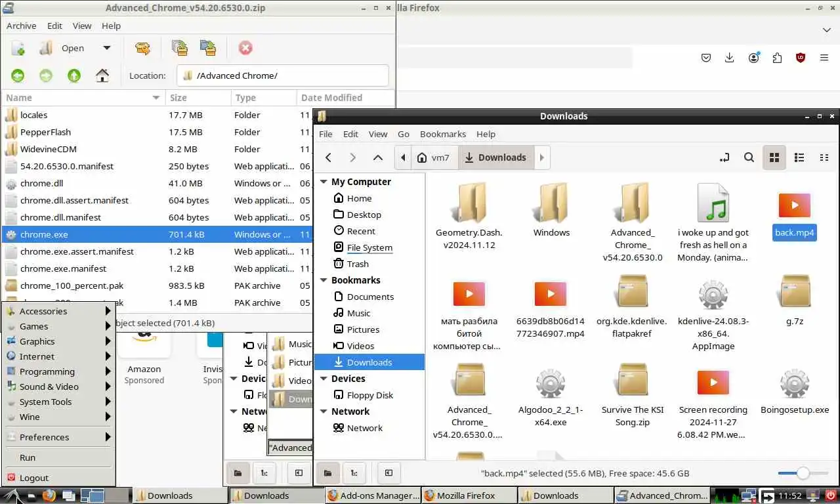Viewport: 840px width, 504px height.
Task: Open the dropdown arrow beside Open in archive manager
Action: coord(106,48)
